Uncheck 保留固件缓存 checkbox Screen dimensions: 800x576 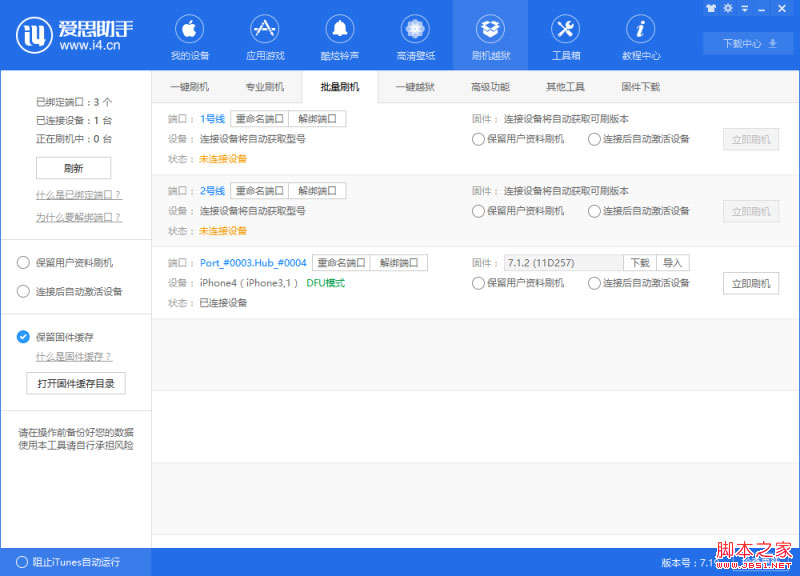[23, 337]
